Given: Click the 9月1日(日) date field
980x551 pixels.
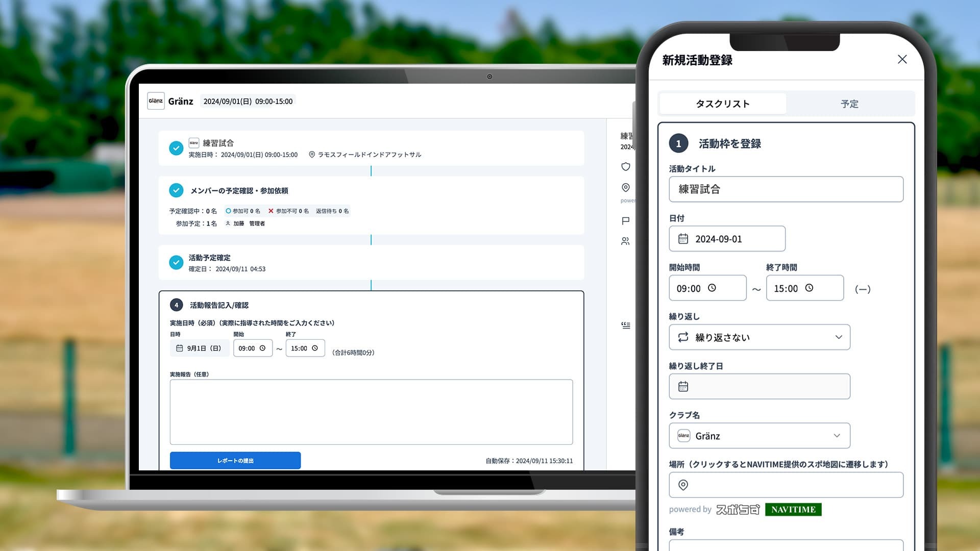Looking at the screenshot, I should (x=200, y=348).
